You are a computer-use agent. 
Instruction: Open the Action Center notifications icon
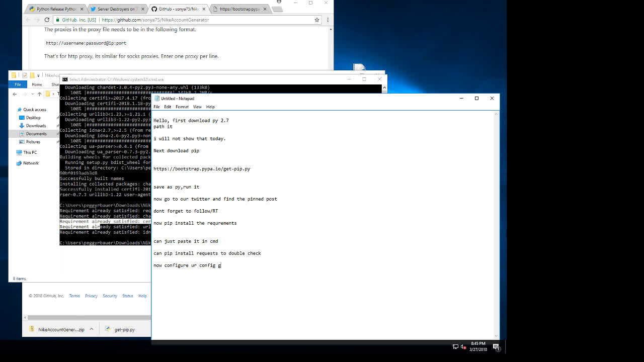[496, 346]
